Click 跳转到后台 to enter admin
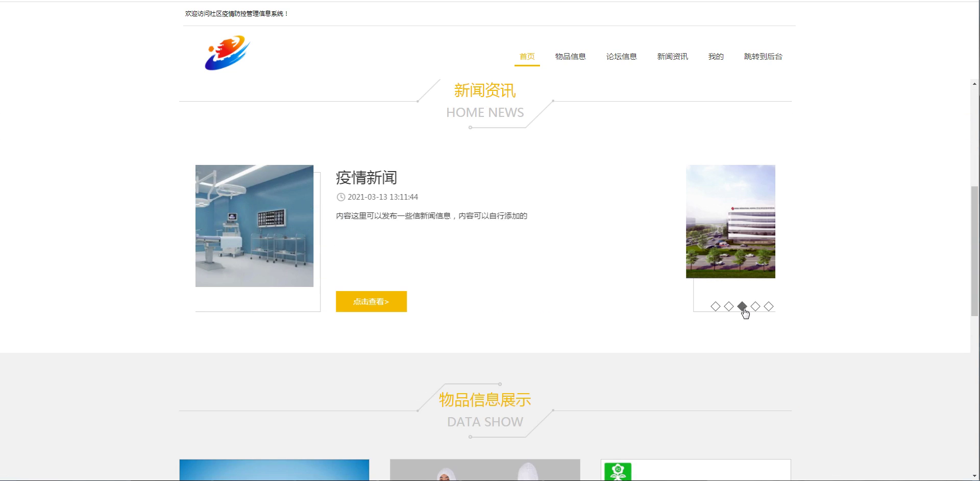 coord(763,57)
